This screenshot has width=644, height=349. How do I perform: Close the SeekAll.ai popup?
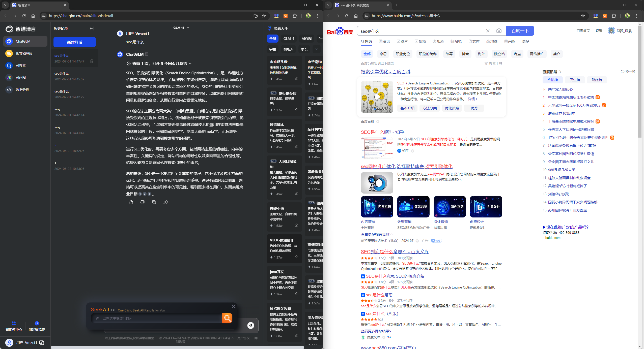(234, 306)
